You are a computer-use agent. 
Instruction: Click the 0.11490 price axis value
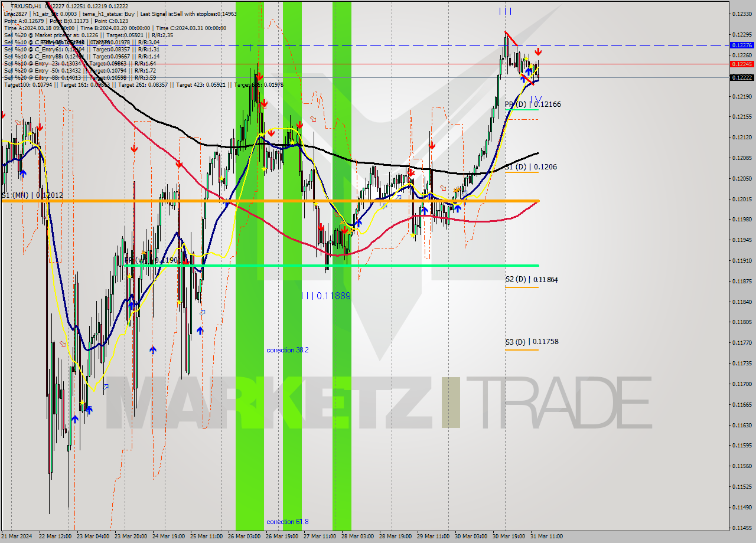[x=741, y=507]
